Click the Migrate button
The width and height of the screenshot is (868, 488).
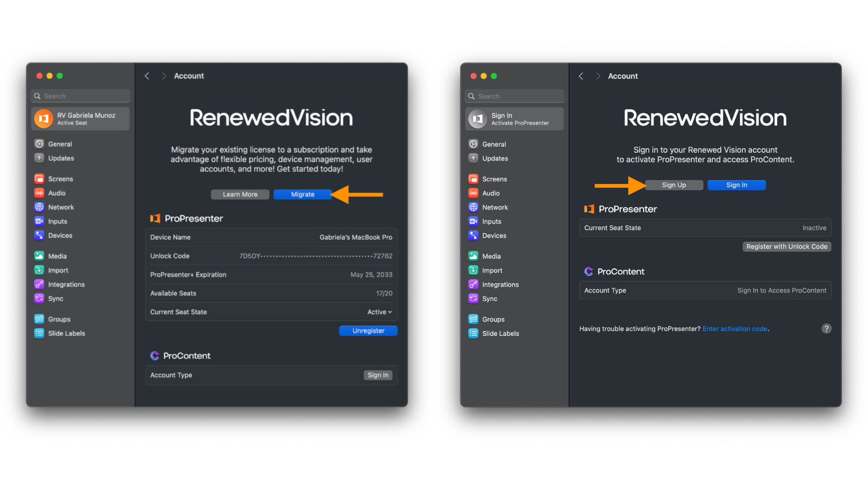click(x=302, y=194)
